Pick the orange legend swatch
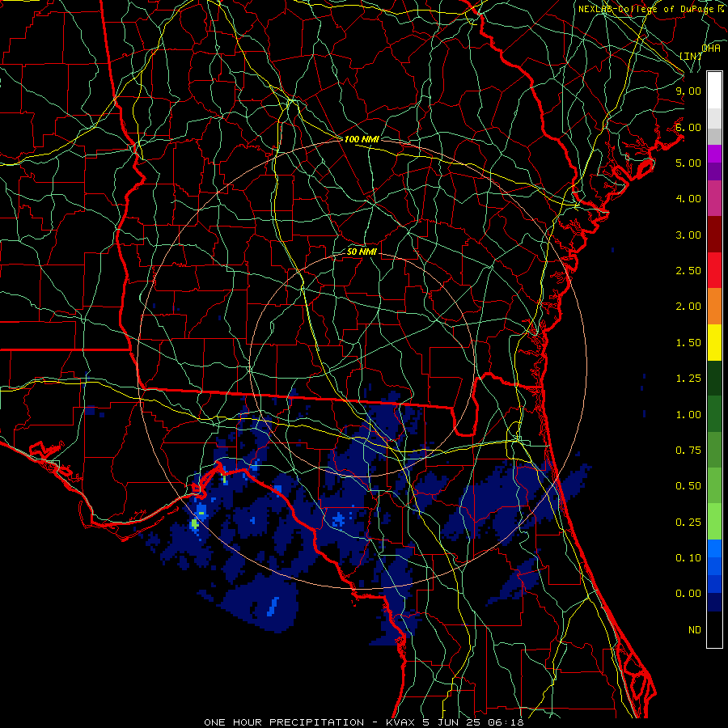This screenshot has height=728, width=728. (714, 307)
